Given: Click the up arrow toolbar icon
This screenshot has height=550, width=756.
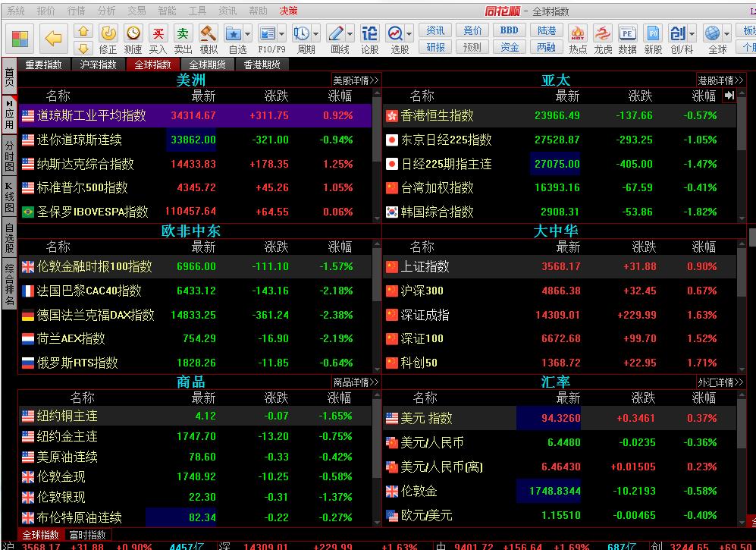Looking at the screenshot, I should pos(83,31).
